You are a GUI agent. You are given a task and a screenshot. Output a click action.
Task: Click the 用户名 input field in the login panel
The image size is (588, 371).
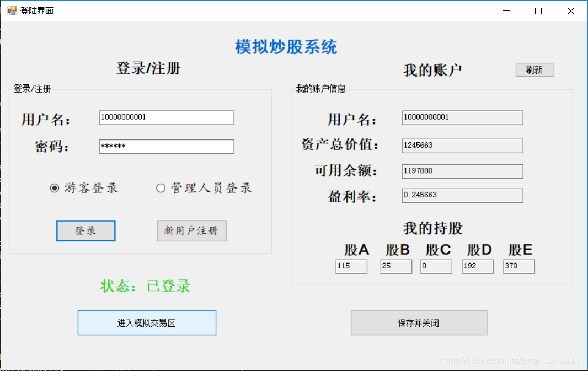(x=166, y=117)
